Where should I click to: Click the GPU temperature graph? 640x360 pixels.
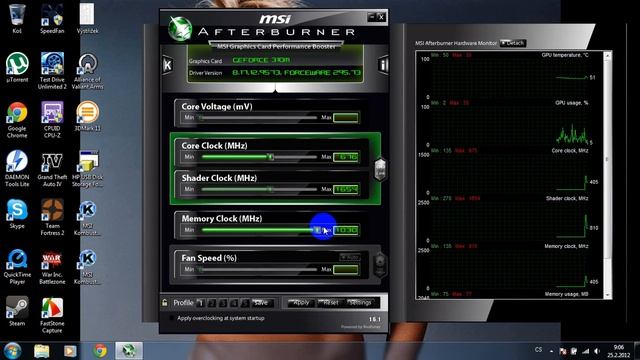(x=510, y=78)
